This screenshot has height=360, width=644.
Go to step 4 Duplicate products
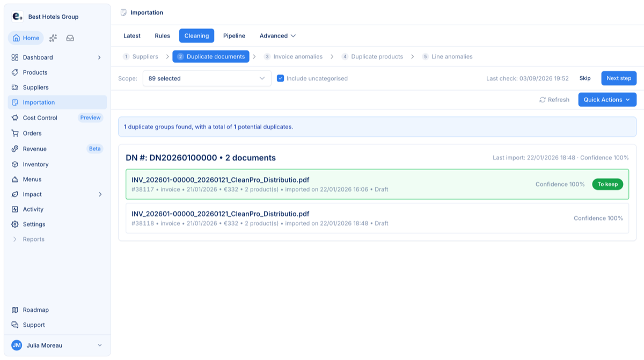pyautogui.click(x=372, y=56)
